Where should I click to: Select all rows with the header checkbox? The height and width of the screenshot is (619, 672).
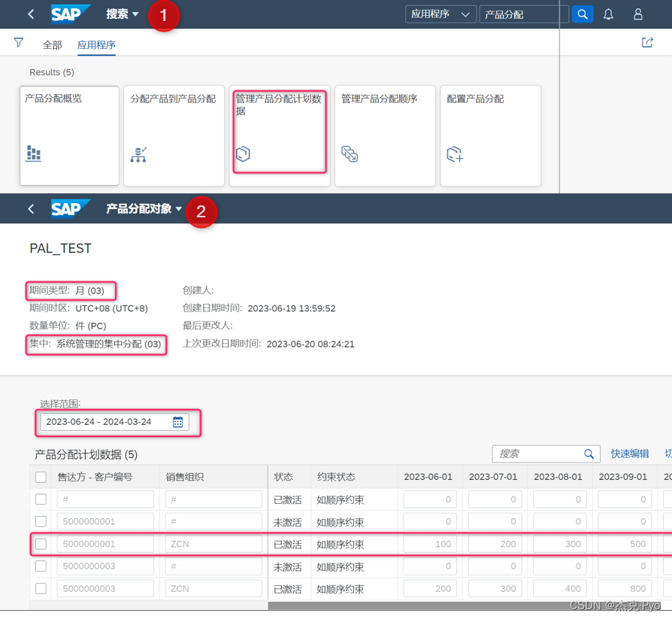[41, 476]
